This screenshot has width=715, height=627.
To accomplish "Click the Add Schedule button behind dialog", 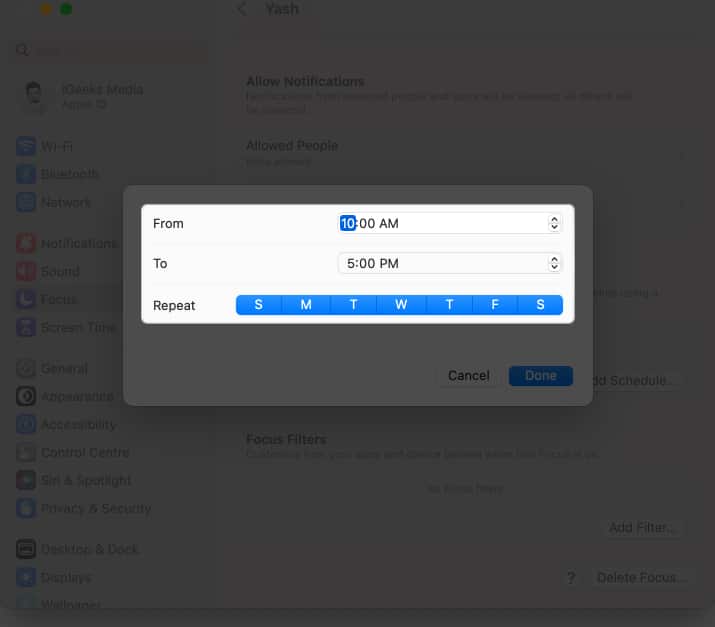I will point(635,380).
